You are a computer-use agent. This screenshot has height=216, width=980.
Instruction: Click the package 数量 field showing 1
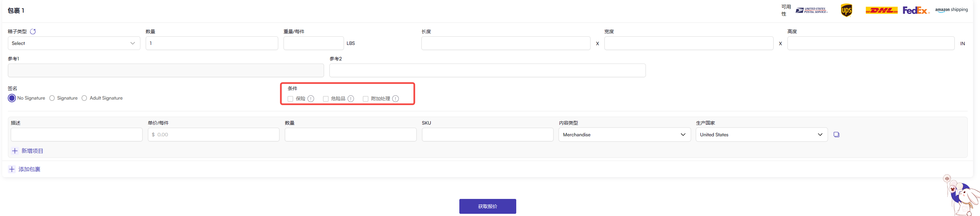pyautogui.click(x=212, y=43)
